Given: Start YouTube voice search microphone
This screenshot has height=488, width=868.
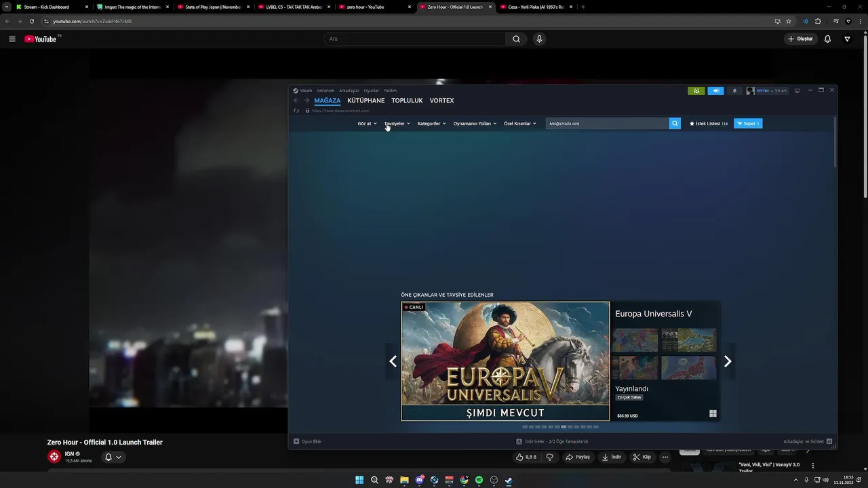Looking at the screenshot, I should (539, 39).
